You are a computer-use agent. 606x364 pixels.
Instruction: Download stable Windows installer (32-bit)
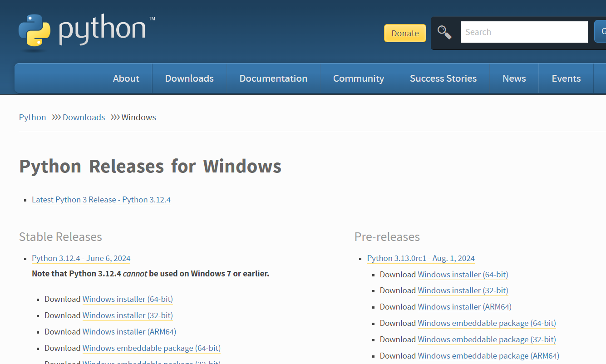(128, 315)
